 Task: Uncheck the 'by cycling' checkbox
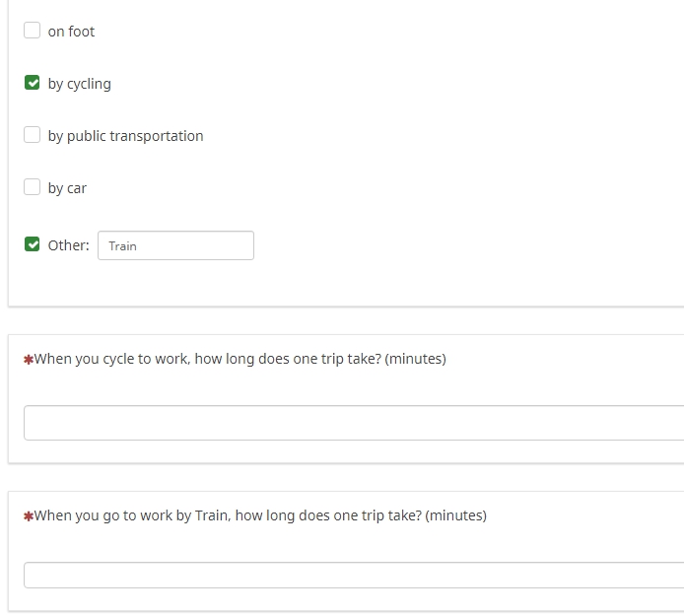(33, 83)
